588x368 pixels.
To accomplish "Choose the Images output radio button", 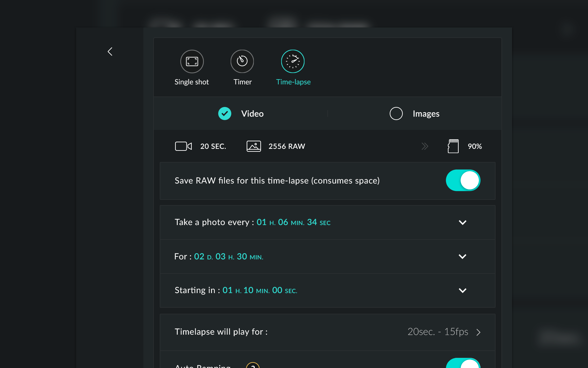I will [x=396, y=114].
